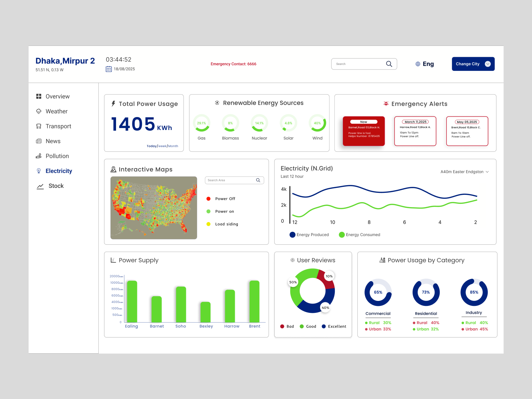Click the Search Area input field

pyautogui.click(x=229, y=180)
